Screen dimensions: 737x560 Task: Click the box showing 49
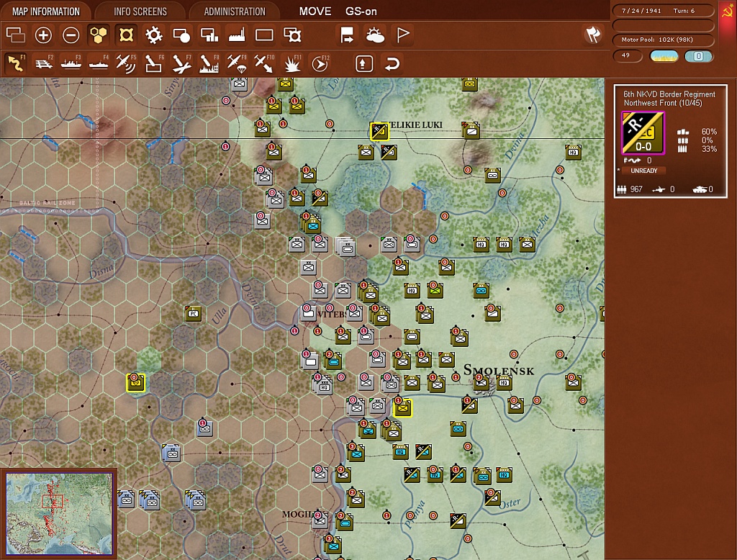tap(627, 55)
